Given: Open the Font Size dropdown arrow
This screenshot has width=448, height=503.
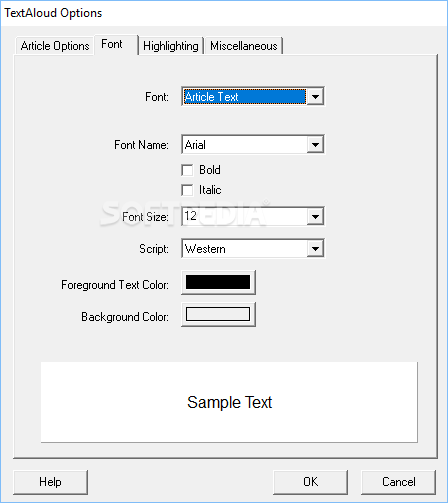Looking at the screenshot, I should point(315,217).
